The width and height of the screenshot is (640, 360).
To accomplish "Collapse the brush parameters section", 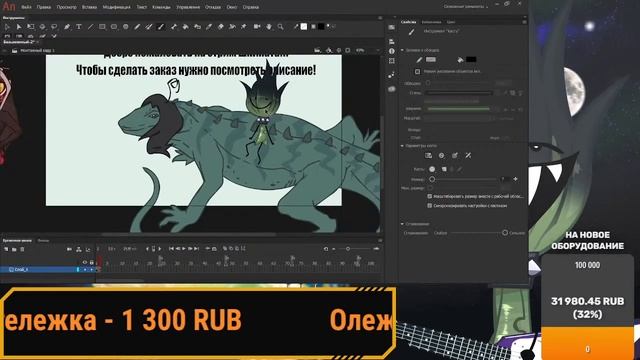I will click(402, 146).
